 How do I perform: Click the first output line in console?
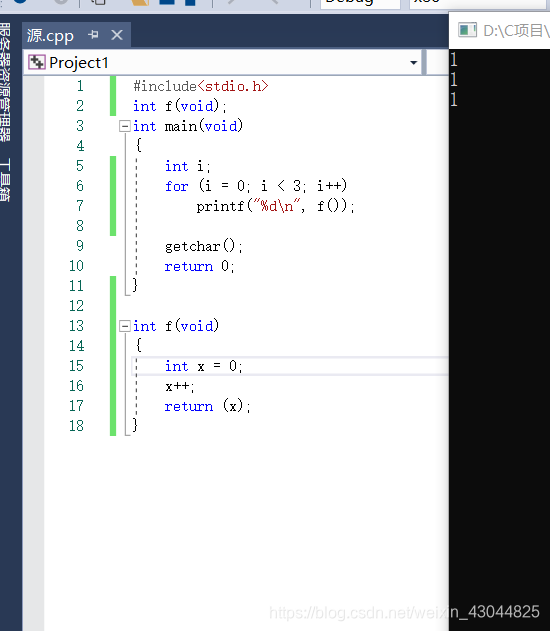[x=454, y=60]
